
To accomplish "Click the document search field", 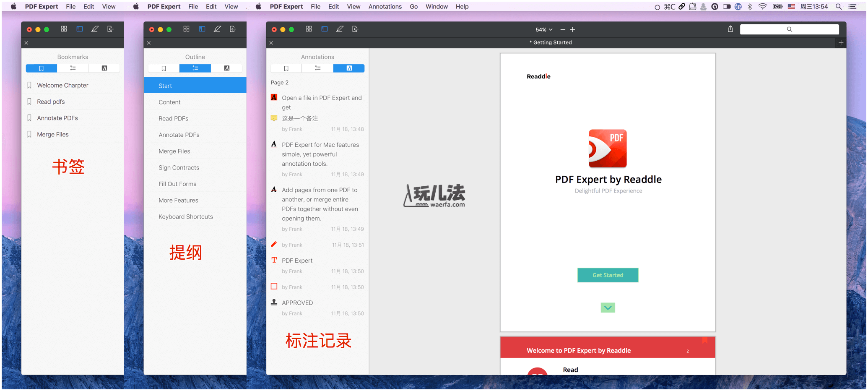I will [x=789, y=29].
